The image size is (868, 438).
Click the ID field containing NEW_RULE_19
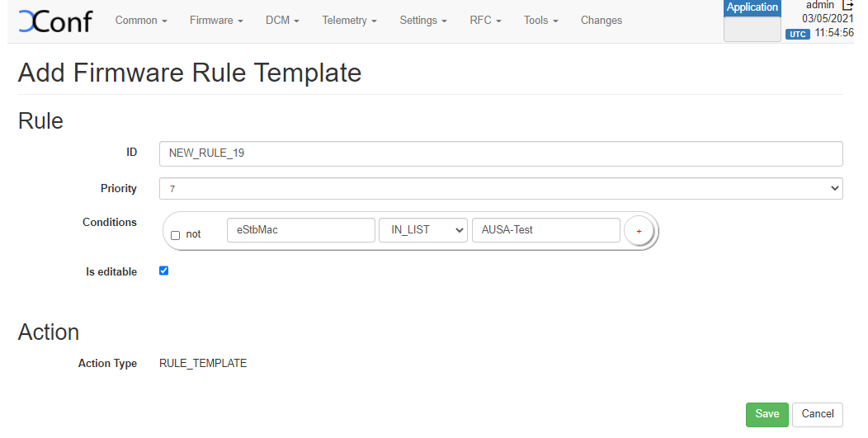(x=501, y=153)
